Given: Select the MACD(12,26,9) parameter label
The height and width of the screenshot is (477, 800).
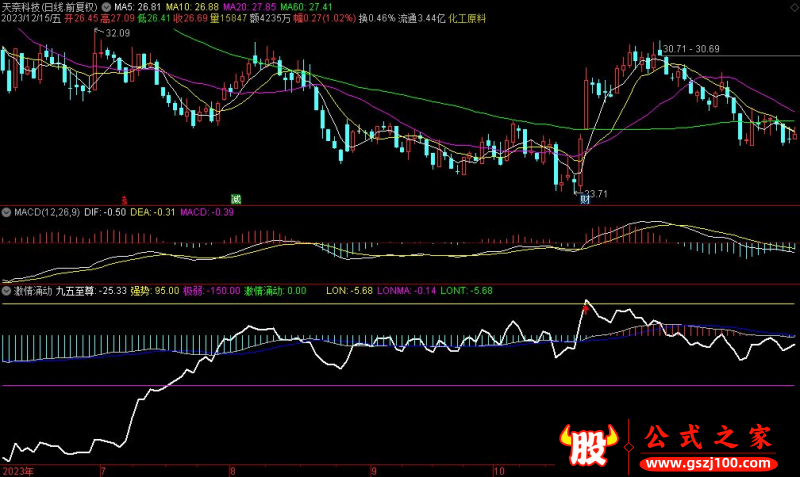Looking at the screenshot, I should tap(48, 212).
